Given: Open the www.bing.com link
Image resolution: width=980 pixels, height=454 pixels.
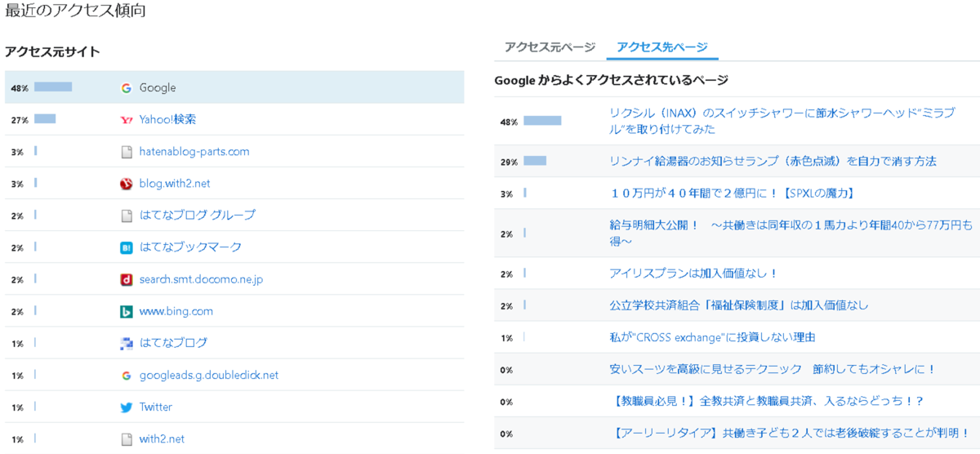Looking at the screenshot, I should (x=176, y=311).
